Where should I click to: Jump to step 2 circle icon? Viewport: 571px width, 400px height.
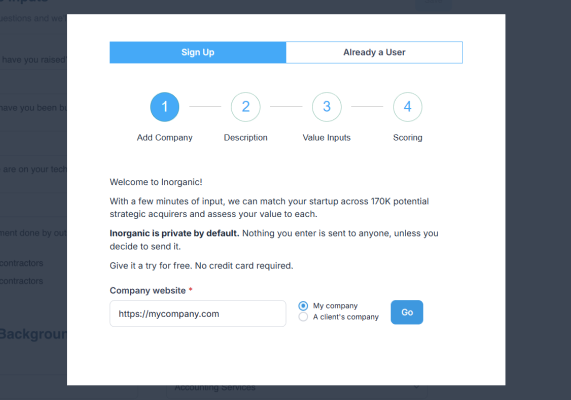246,107
